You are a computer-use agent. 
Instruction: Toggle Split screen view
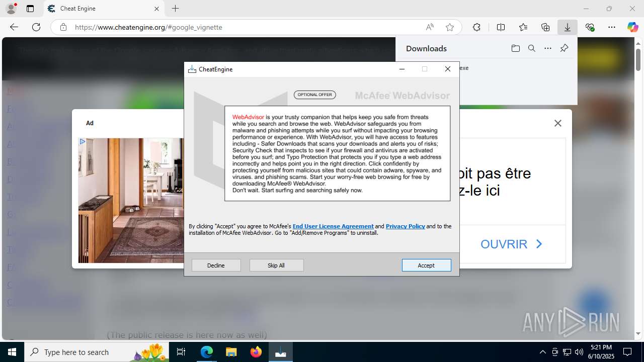[501, 27]
